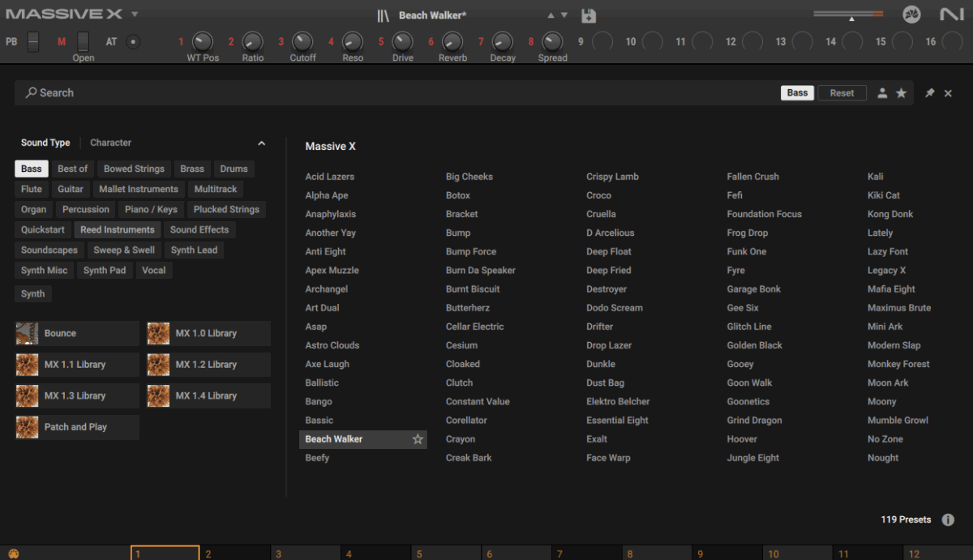Toggle the AT aftertouch control
Viewport: 973px width, 560px height.
tap(133, 41)
